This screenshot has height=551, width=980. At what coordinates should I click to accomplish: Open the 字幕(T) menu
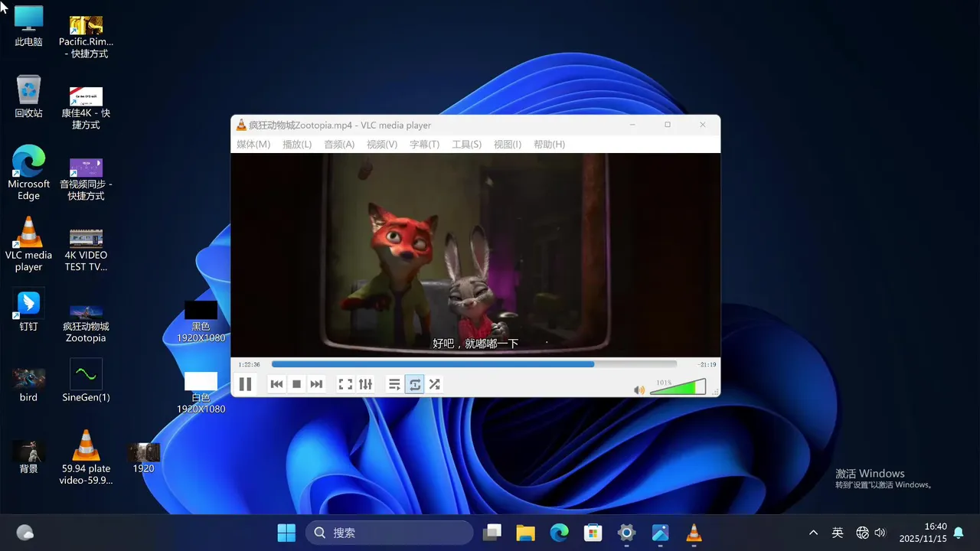(424, 145)
